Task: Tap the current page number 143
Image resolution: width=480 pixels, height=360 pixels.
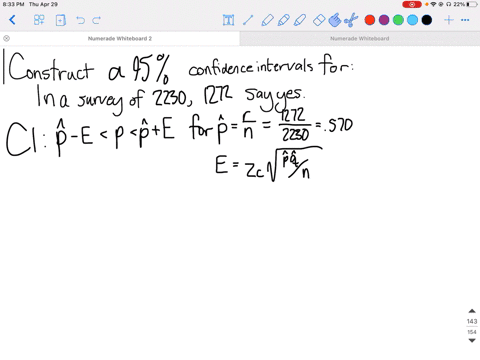Action: point(472,321)
